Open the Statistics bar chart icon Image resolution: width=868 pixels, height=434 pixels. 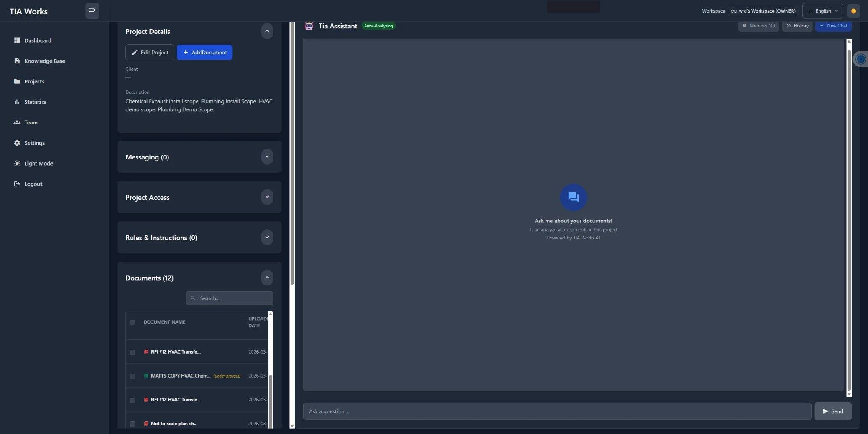coord(17,102)
